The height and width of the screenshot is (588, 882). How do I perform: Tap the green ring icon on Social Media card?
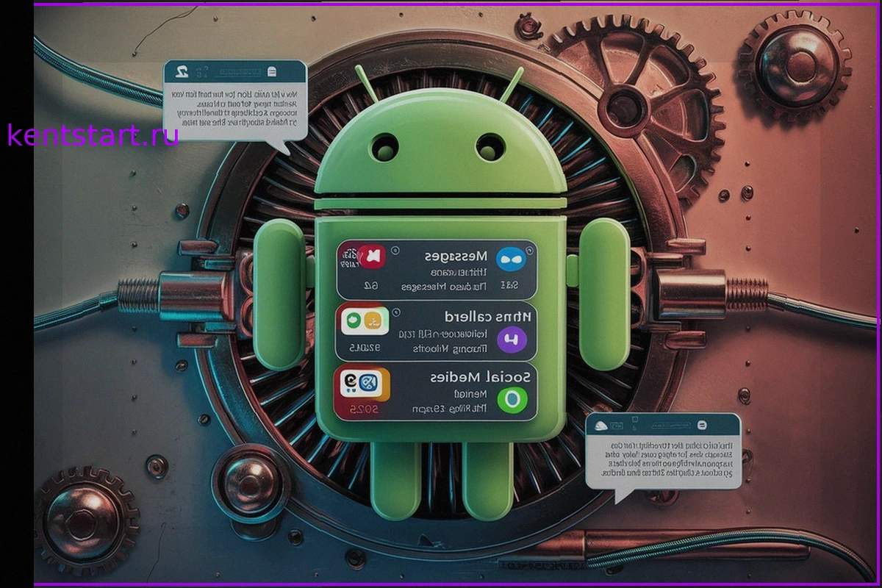coord(512,400)
